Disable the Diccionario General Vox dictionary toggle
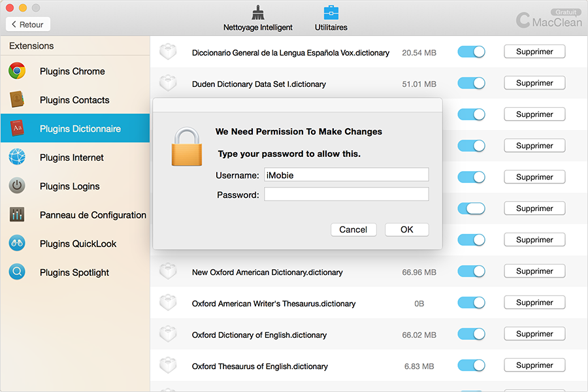This screenshot has height=392, width=588. [471, 52]
